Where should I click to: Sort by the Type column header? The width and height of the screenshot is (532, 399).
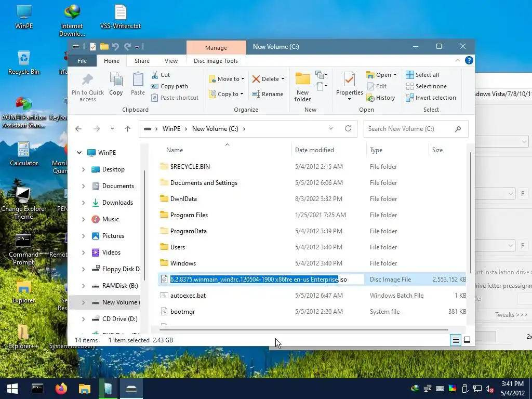(x=376, y=150)
